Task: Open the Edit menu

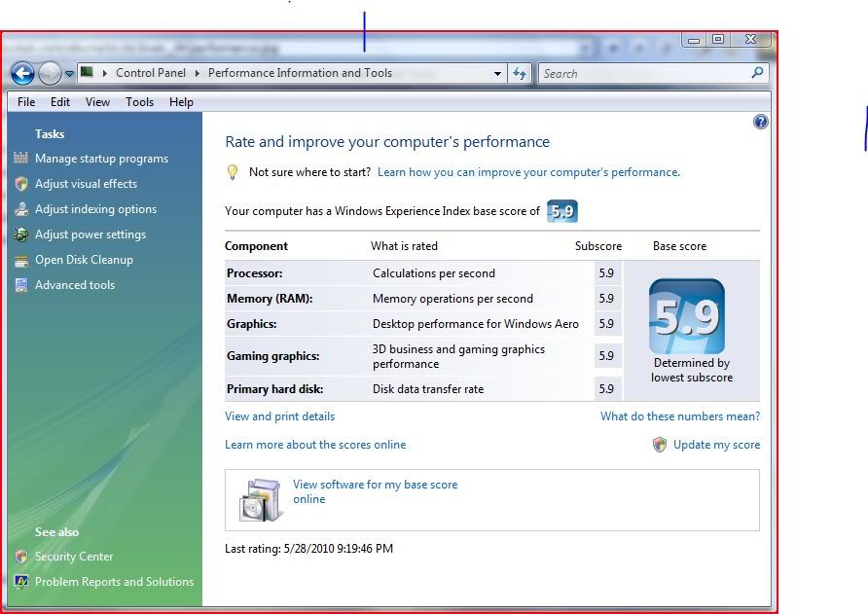Action: coord(59,102)
